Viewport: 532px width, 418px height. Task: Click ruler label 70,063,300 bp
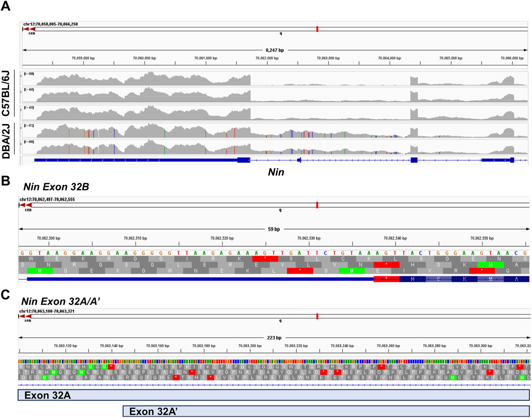pos(481,345)
